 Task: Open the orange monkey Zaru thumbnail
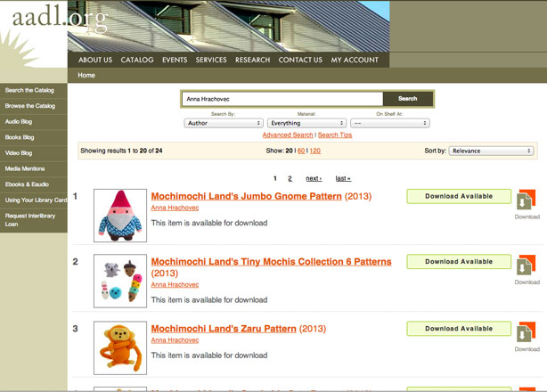tap(119, 347)
